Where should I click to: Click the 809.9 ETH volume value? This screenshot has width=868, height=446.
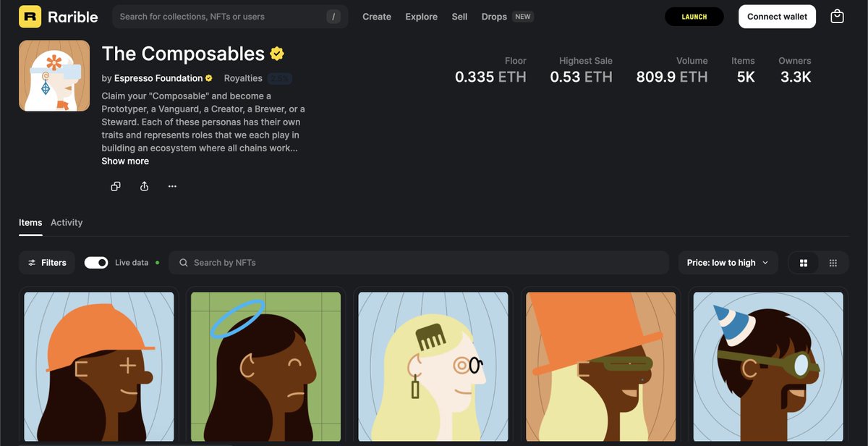[x=672, y=77]
